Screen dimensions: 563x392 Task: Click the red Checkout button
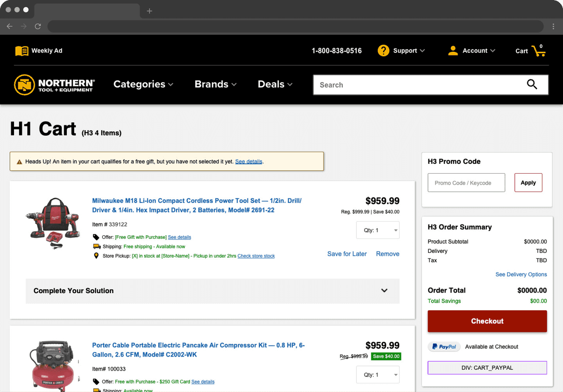pyautogui.click(x=487, y=321)
